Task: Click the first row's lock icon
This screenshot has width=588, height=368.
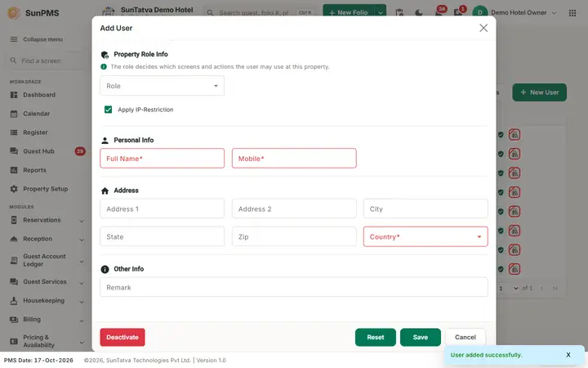Action: tap(514, 134)
